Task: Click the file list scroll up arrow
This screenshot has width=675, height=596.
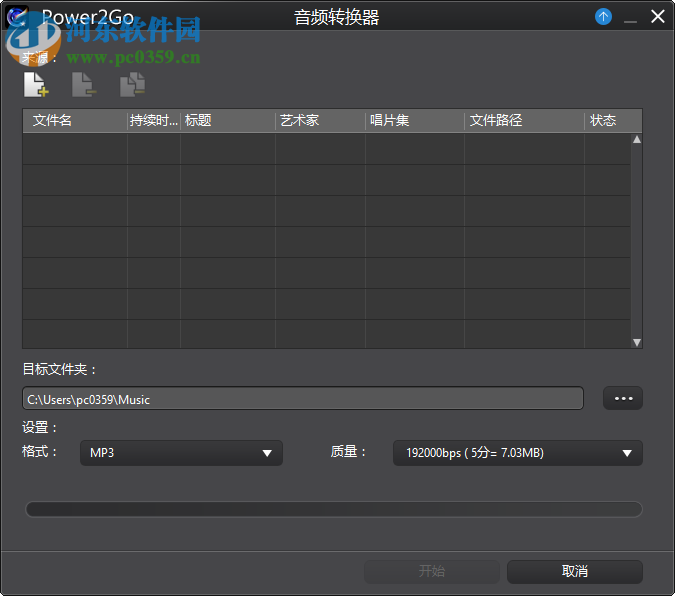Action: tap(637, 140)
